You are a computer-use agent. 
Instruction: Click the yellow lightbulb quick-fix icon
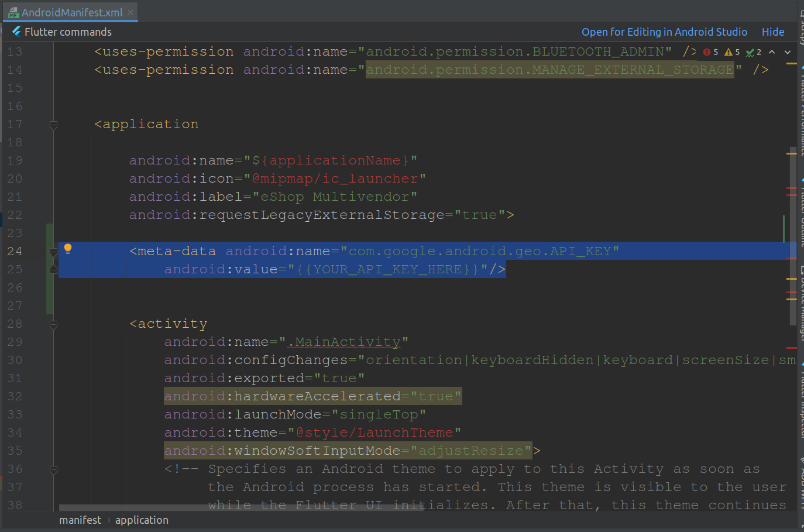click(68, 249)
